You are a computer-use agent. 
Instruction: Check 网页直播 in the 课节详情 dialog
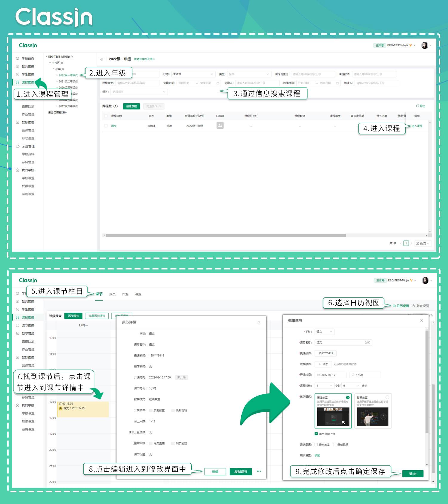click(x=151, y=443)
